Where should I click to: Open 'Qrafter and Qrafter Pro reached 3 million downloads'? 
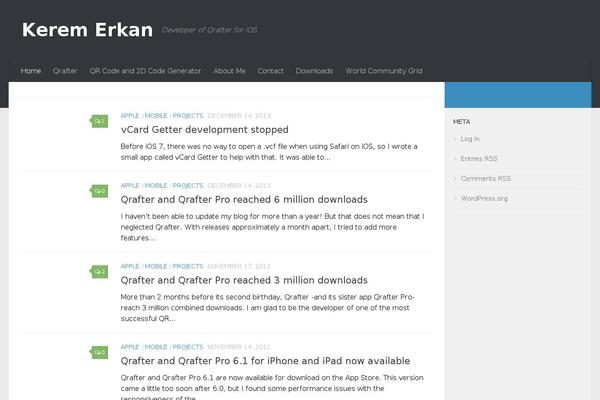click(x=244, y=280)
